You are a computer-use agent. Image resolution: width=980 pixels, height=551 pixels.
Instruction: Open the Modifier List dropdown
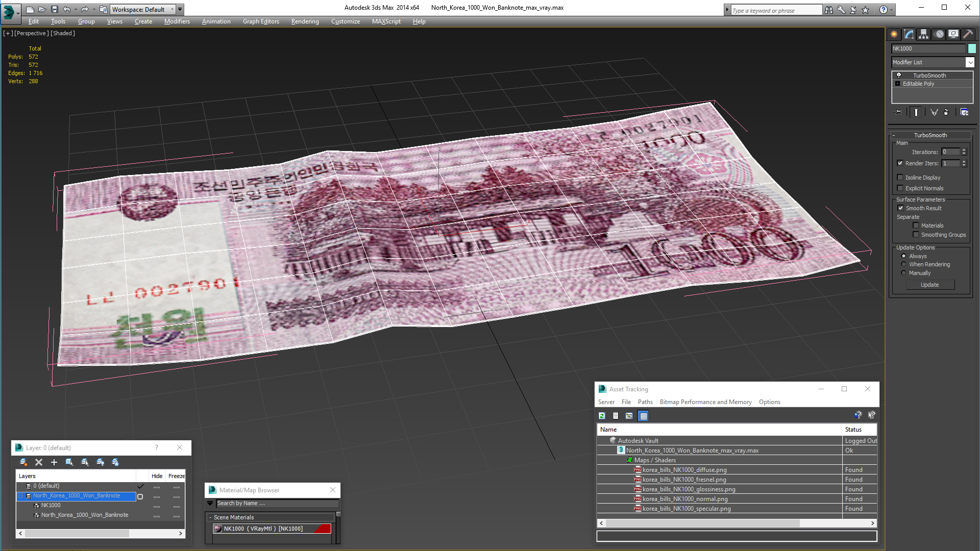[970, 62]
